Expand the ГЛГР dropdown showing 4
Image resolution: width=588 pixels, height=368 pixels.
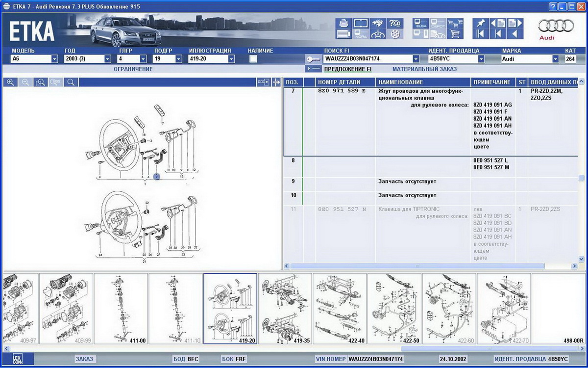coord(132,59)
